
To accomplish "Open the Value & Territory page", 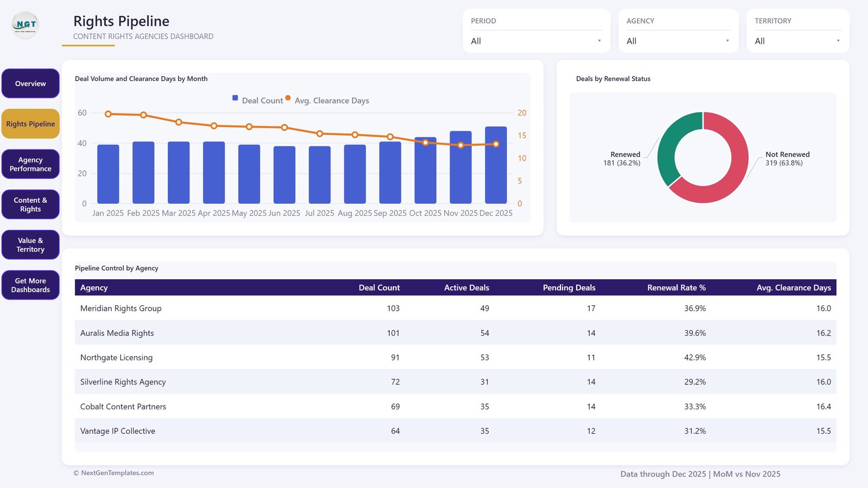I will click(x=30, y=245).
